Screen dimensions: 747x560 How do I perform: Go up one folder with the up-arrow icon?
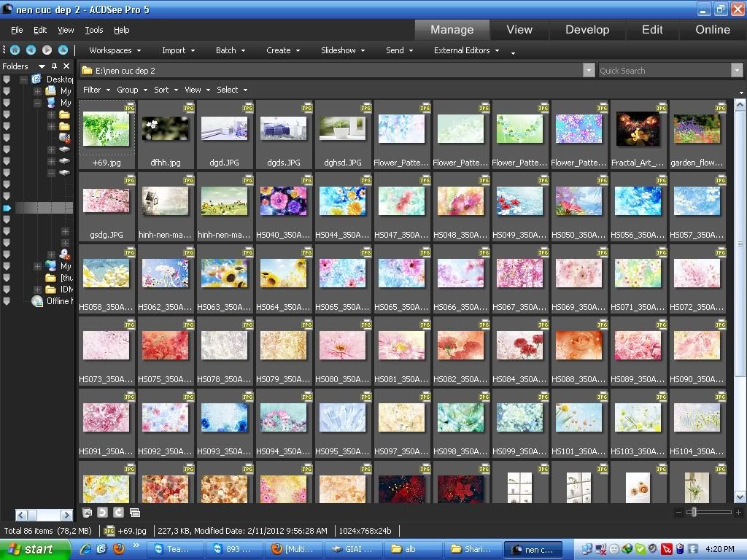(63, 50)
